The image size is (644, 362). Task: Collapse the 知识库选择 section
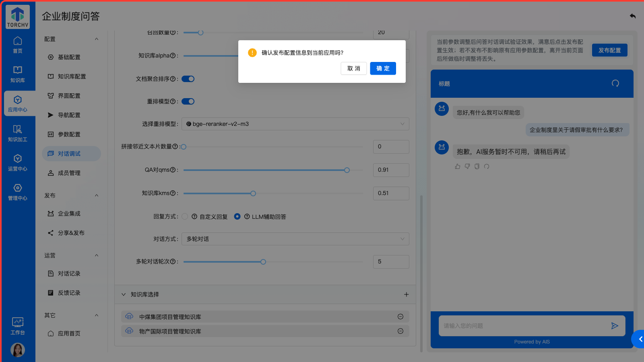124,294
